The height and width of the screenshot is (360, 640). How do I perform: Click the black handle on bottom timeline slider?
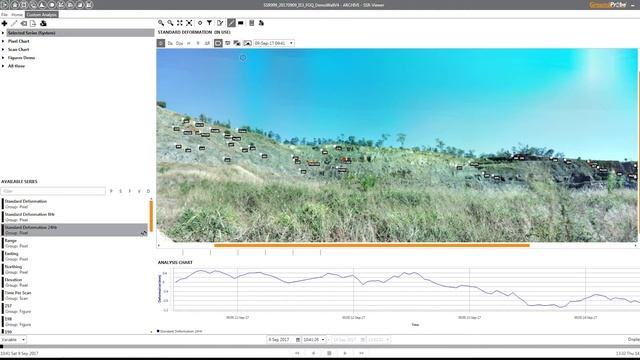click(x=2, y=347)
